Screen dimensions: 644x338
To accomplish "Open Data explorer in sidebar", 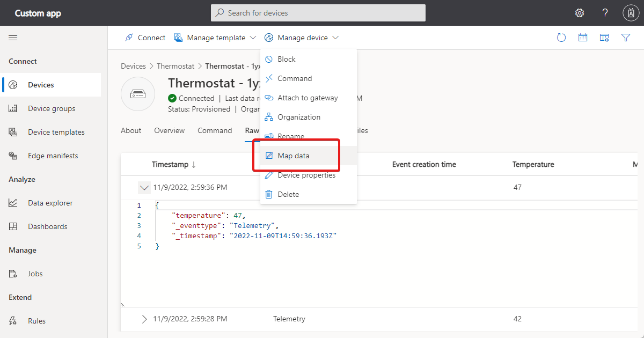I will [52, 203].
